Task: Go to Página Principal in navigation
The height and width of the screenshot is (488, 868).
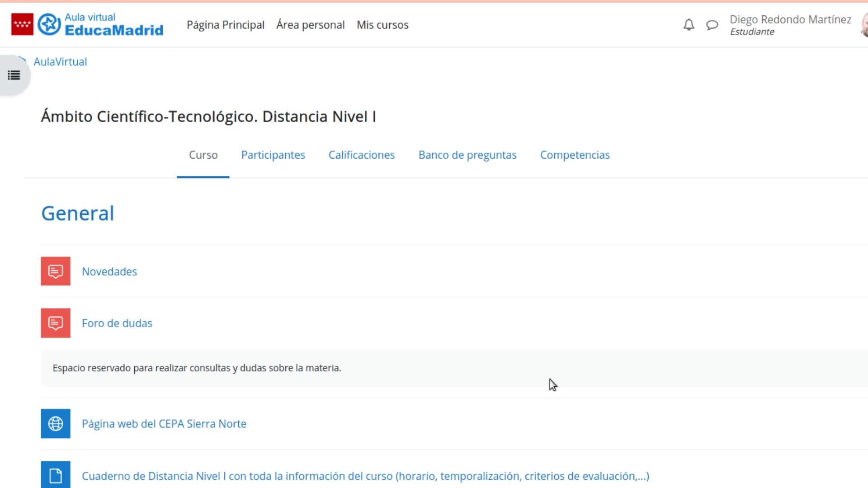Action: pos(226,25)
